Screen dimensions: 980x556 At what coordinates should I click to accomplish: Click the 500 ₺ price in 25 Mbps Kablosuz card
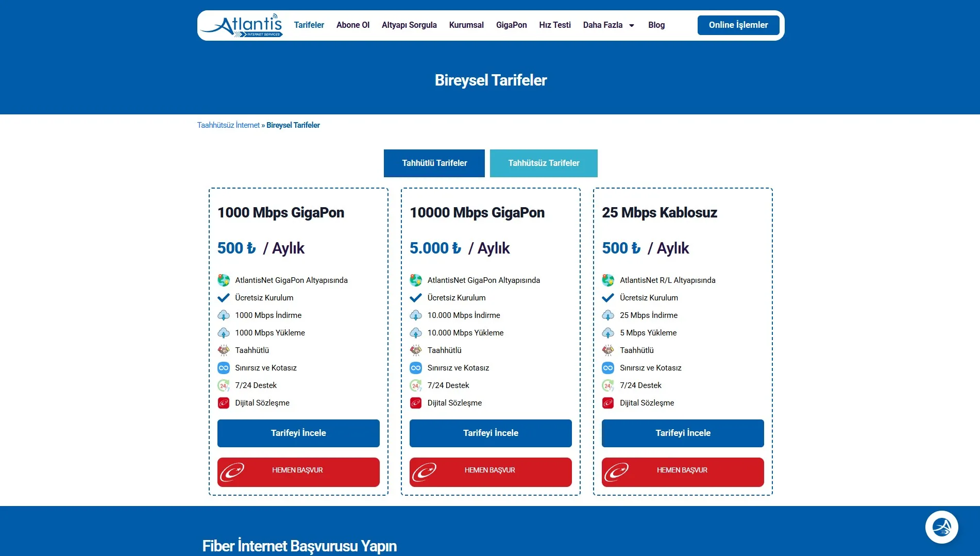click(621, 248)
